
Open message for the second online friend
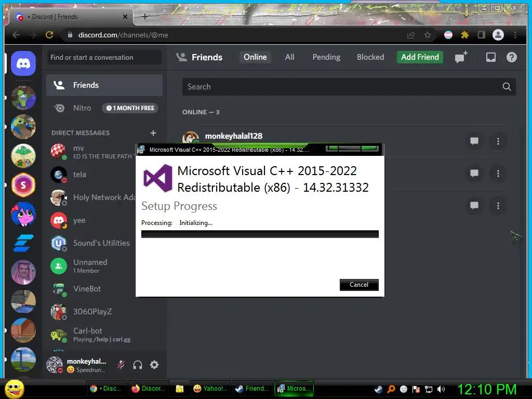pos(474,174)
